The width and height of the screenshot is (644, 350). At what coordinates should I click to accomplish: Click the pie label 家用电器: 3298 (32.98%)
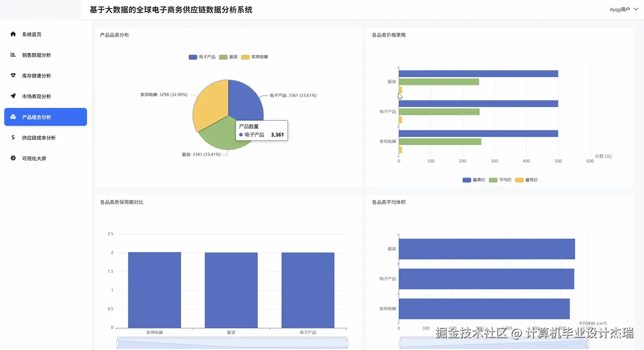(164, 95)
